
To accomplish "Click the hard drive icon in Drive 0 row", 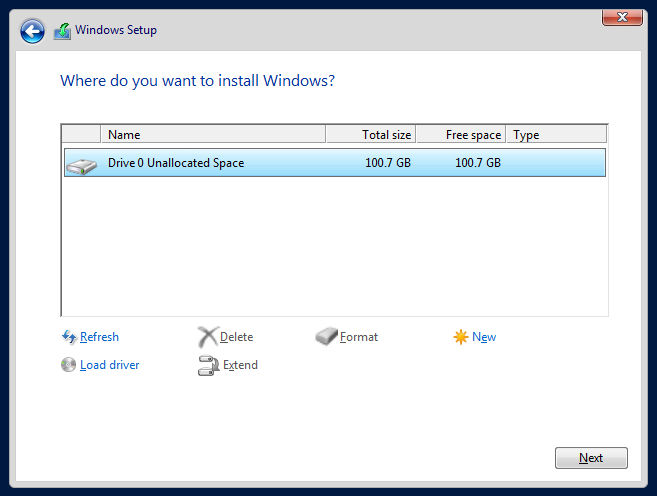I will click(x=81, y=166).
